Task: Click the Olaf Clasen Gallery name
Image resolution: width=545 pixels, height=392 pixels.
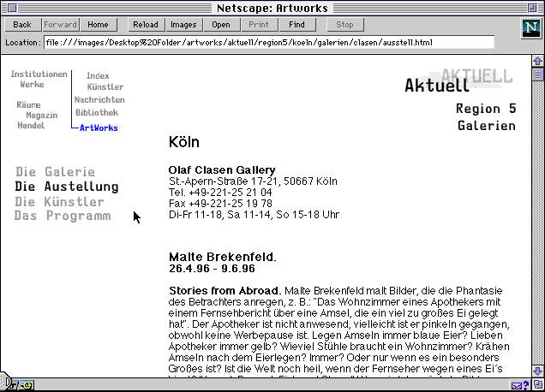Action: [222, 169]
